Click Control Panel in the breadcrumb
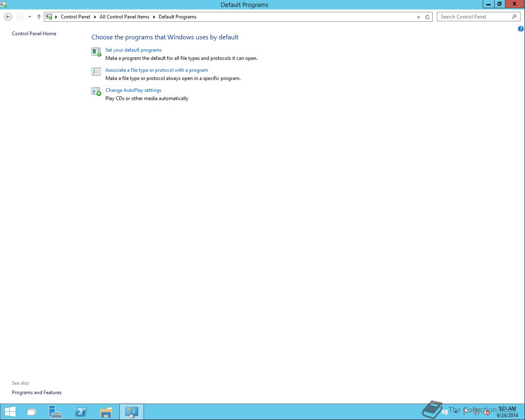This screenshot has height=420, width=525. (75, 17)
